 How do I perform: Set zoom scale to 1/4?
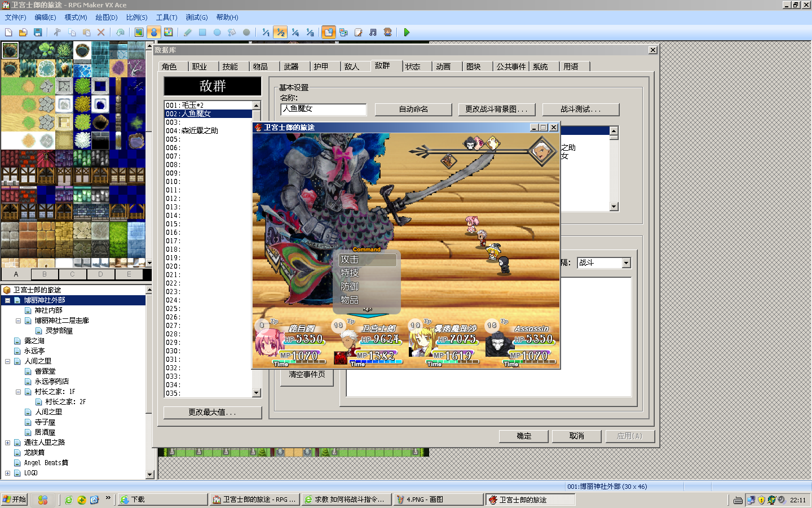coord(295,33)
